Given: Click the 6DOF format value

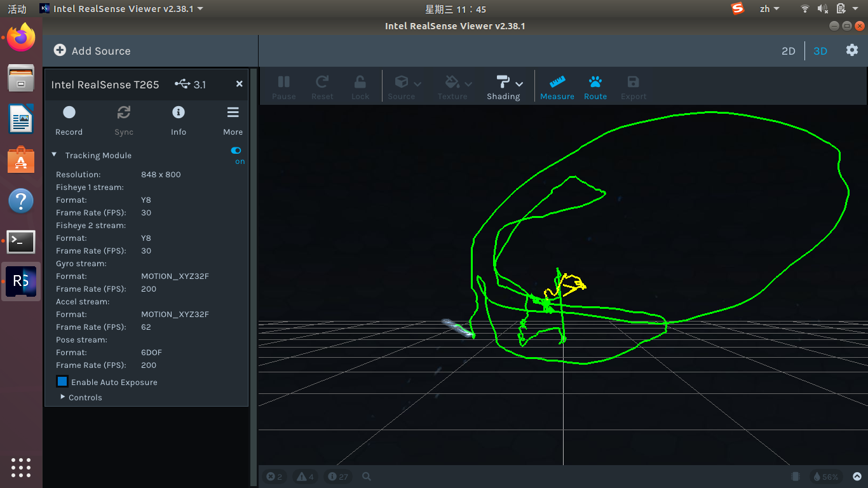Looking at the screenshot, I should point(152,352).
